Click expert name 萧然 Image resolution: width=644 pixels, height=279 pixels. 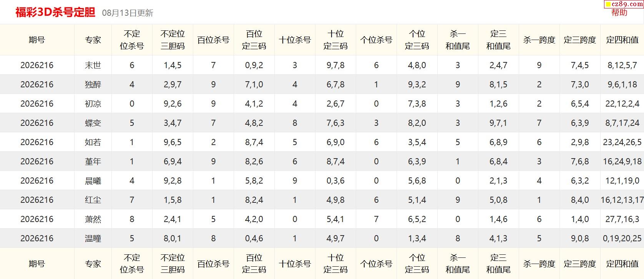pyautogui.click(x=93, y=219)
